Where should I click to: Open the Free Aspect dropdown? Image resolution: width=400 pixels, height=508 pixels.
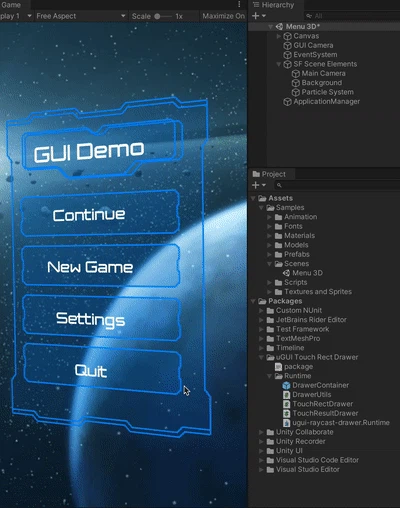tap(81, 16)
